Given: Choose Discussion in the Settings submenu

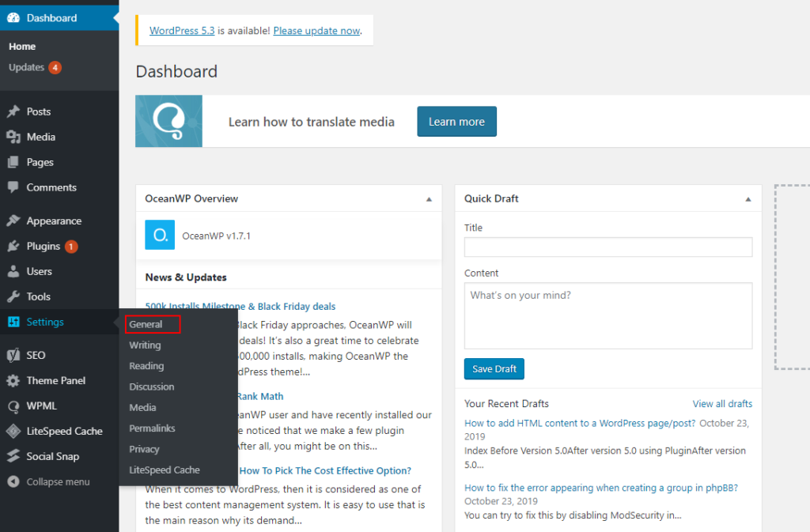Looking at the screenshot, I should [x=152, y=387].
